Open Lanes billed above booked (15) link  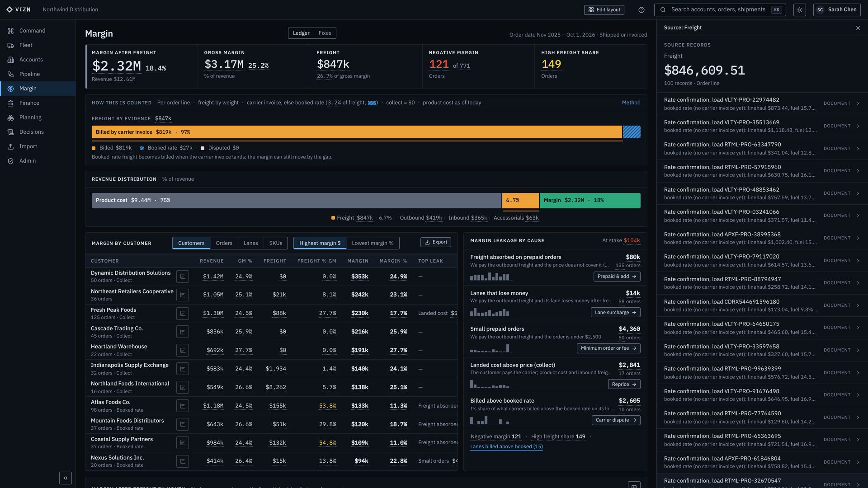[x=506, y=446]
